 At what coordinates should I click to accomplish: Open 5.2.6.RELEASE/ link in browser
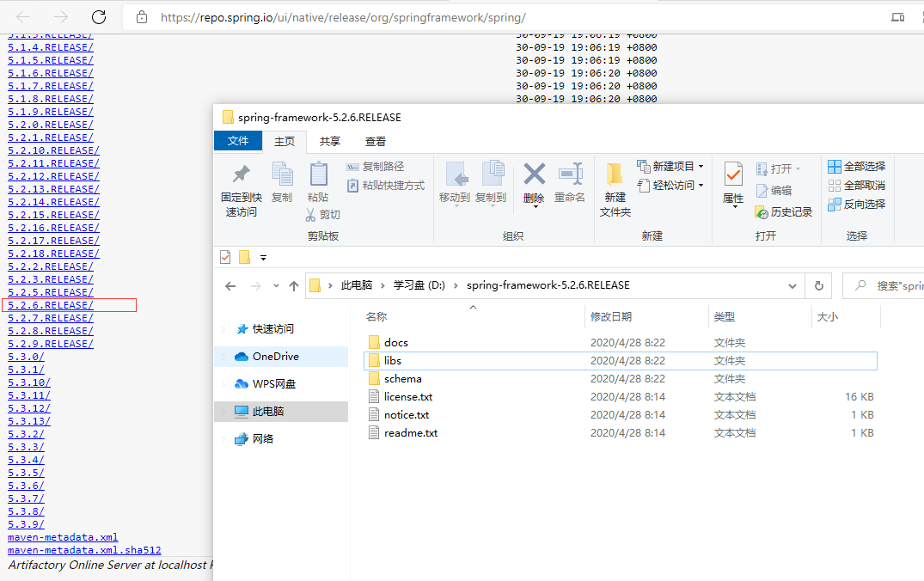[51, 305]
